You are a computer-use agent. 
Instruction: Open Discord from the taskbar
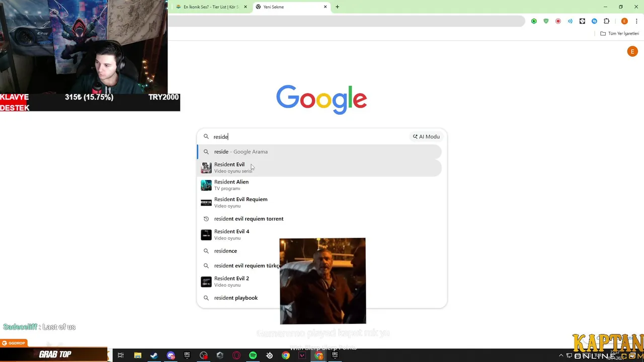point(171,355)
